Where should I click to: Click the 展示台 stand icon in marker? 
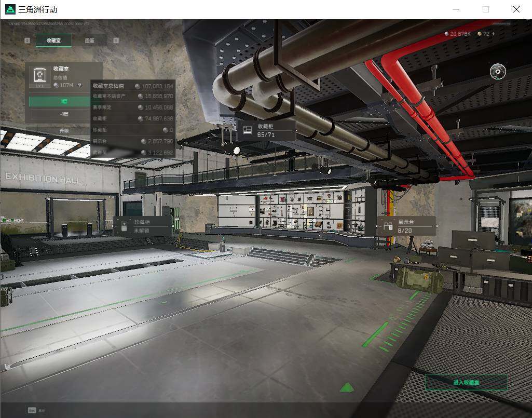click(388, 226)
